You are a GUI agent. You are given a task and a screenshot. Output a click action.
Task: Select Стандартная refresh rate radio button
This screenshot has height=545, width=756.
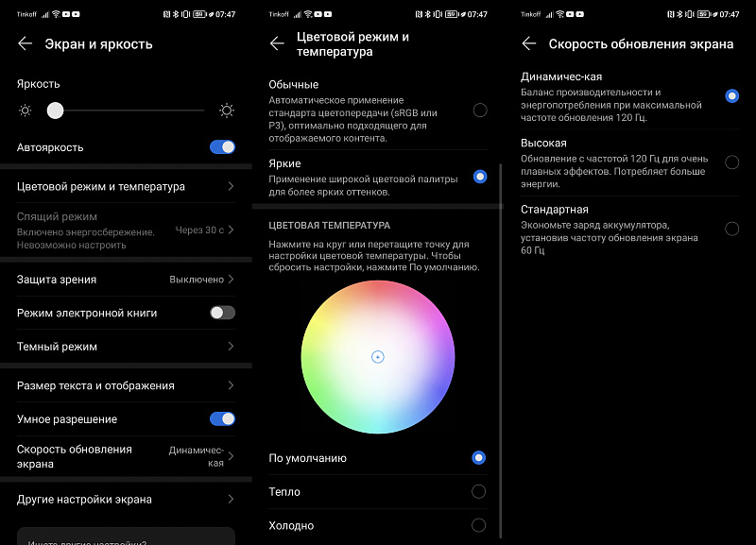(x=731, y=229)
